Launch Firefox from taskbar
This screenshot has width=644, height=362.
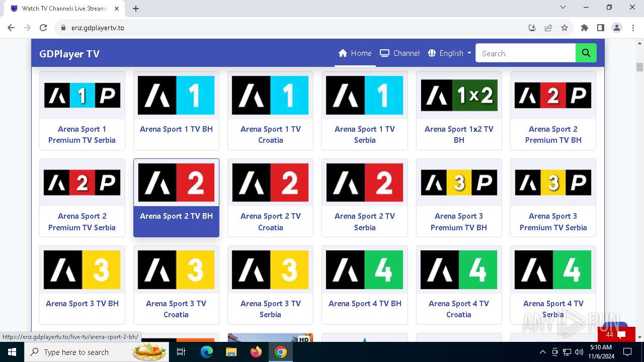click(x=256, y=352)
